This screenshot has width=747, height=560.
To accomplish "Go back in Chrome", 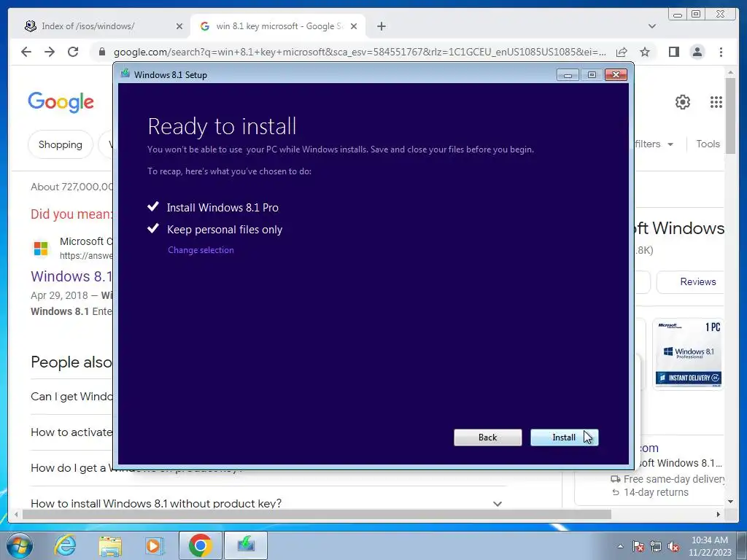I will [26, 52].
